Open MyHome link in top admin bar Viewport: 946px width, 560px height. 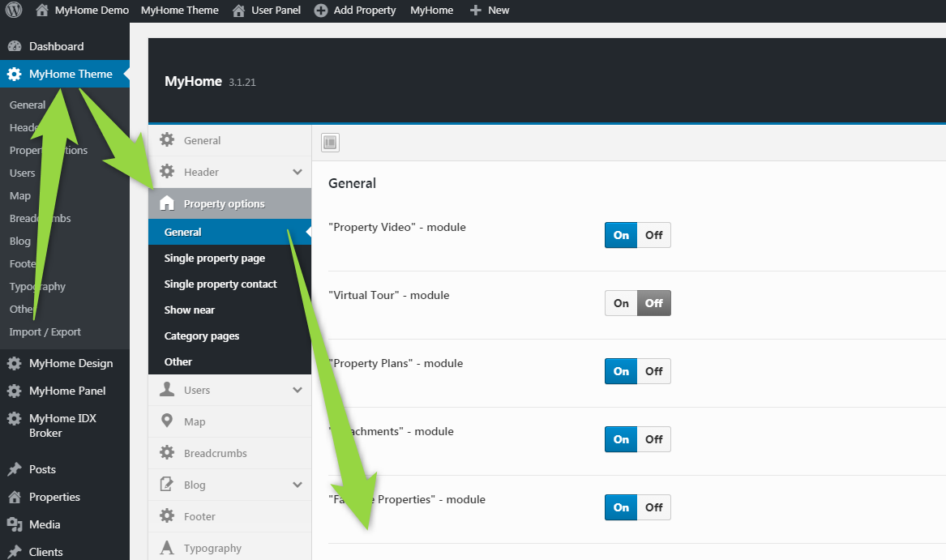coord(431,11)
